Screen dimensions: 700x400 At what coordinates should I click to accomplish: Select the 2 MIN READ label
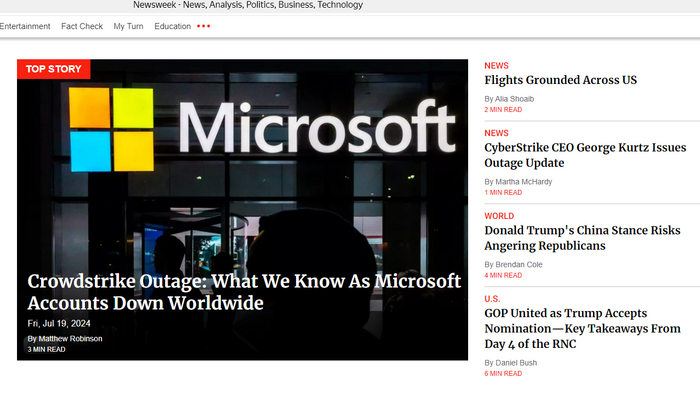503,110
